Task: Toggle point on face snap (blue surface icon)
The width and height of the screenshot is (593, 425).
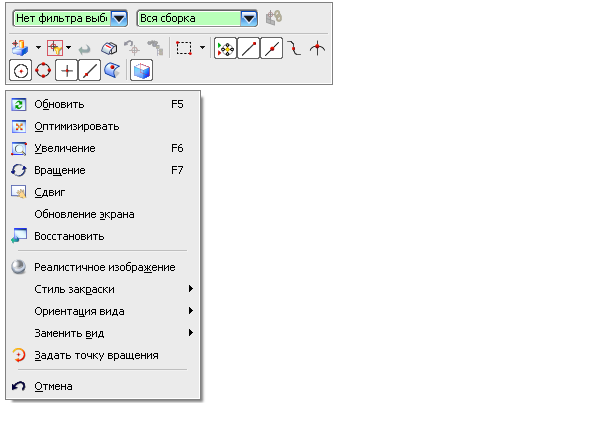Action: (x=112, y=70)
